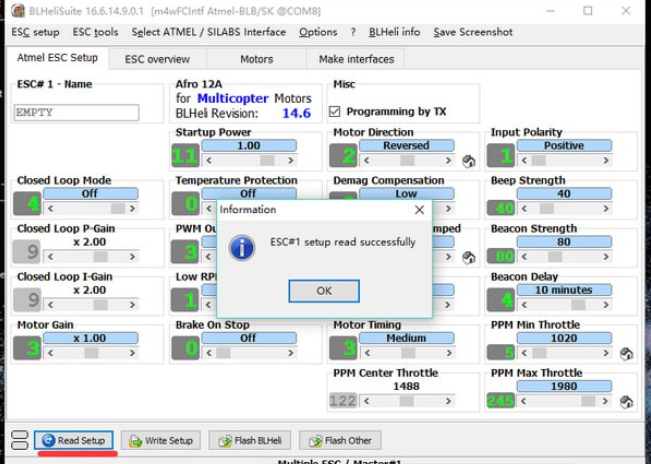651x464 pixels.
Task: Open the question mark help menu
Action: (353, 32)
